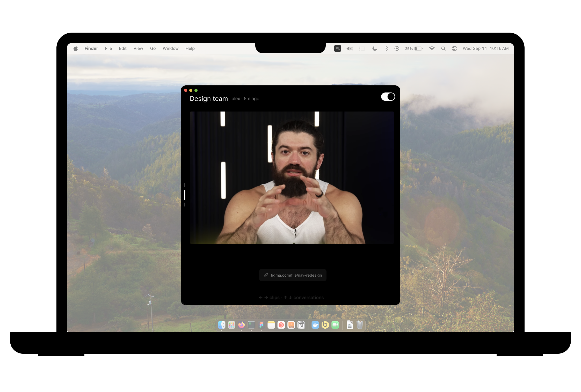Open the figma.com/file/nav-redesign link
The height and width of the screenshot is (392, 581).
click(x=293, y=275)
